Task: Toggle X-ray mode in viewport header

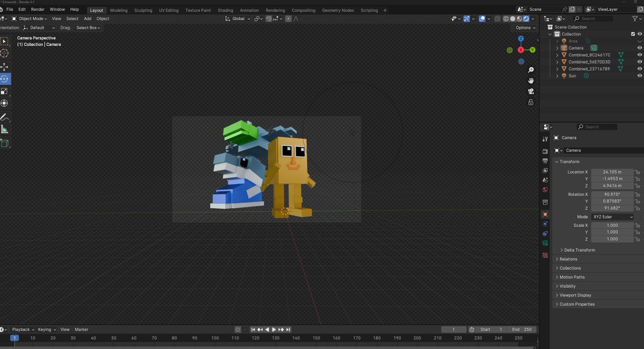Action: pyautogui.click(x=497, y=19)
